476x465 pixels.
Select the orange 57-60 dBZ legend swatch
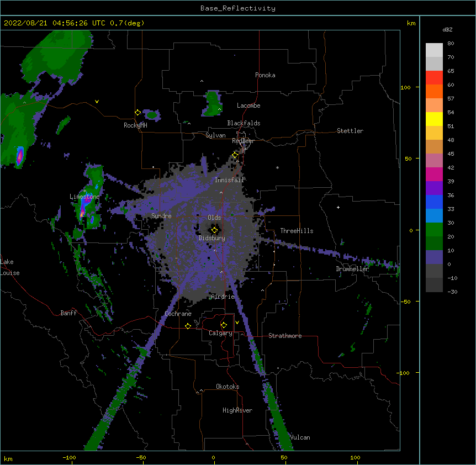(434, 91)
